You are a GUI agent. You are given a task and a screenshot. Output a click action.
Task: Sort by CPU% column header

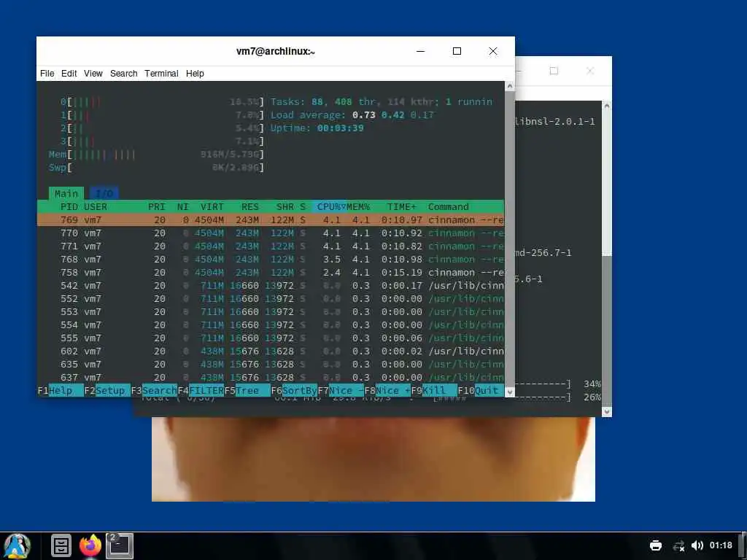click(x=329, y=206)
